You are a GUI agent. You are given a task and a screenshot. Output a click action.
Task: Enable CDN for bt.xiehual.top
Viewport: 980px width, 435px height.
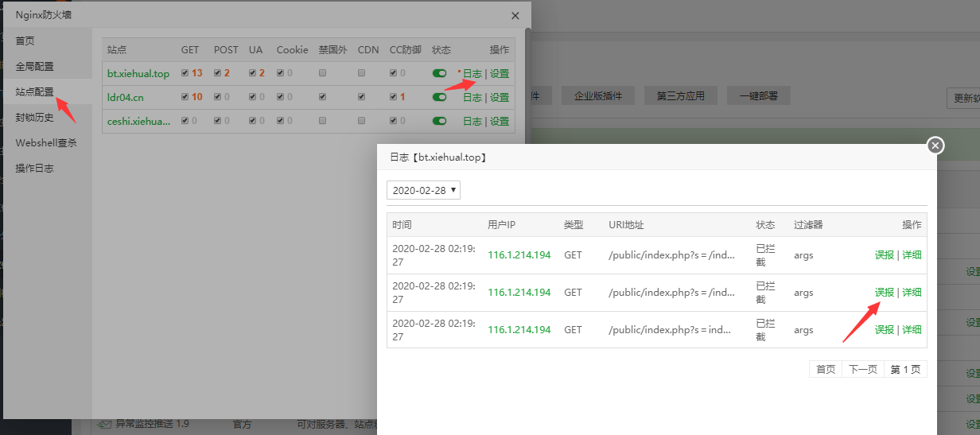[x=362, y=73]
